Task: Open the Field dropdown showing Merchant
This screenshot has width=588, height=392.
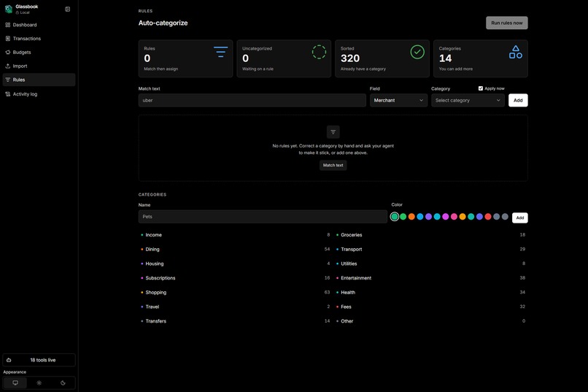Action: [x=398, y=100]
